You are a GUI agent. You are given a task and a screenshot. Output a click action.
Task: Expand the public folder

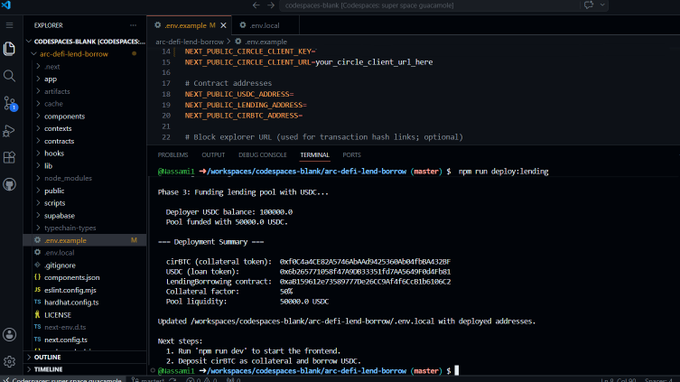pos(85,190)
